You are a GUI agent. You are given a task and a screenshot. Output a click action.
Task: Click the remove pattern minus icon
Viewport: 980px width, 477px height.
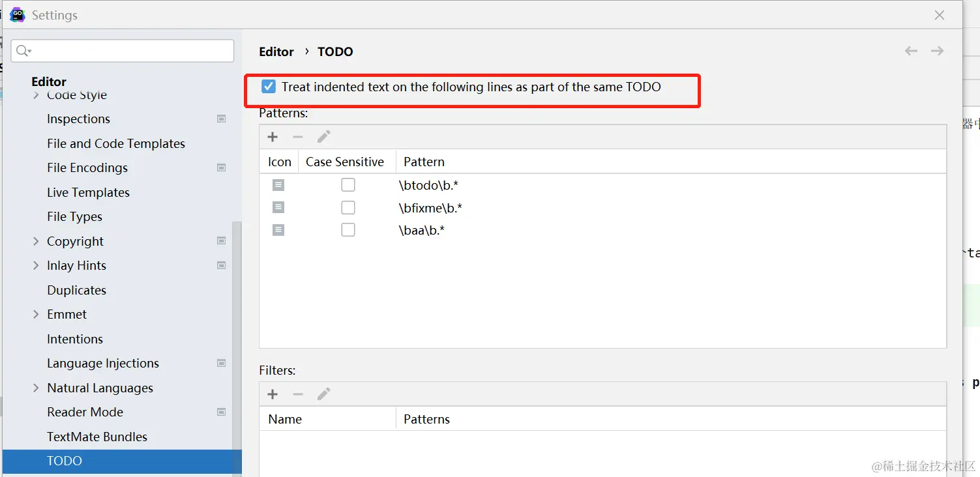298,137
